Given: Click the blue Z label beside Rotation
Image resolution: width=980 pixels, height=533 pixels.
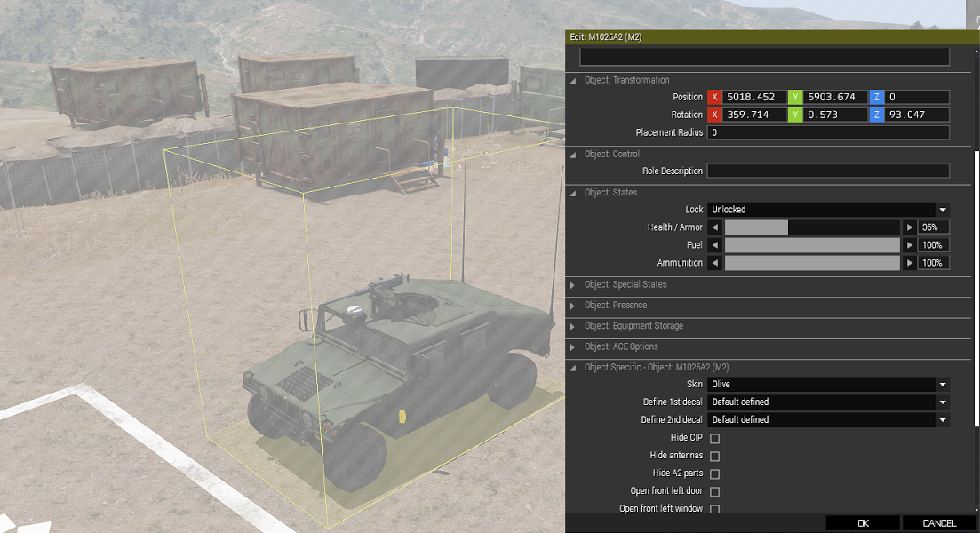Looking at the screenshot, I should point(876,115).
